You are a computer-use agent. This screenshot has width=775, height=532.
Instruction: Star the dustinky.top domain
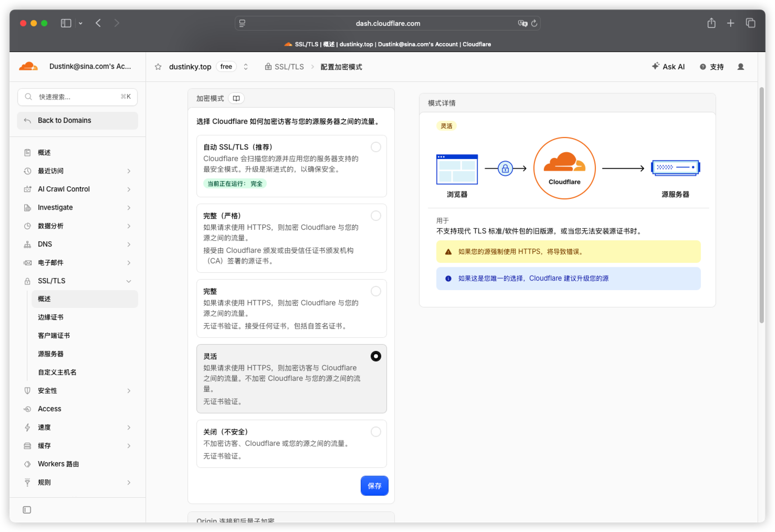point(158,67)
